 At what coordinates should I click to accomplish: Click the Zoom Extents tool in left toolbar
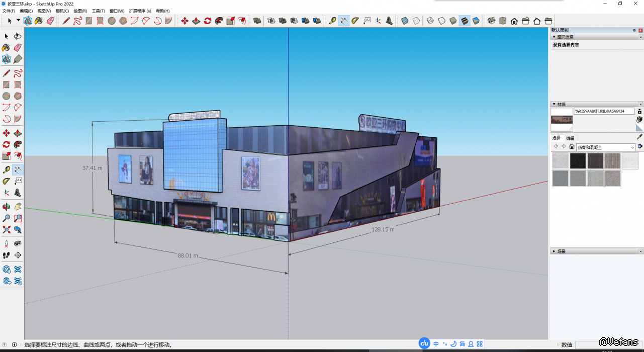[x=7, y=230]
